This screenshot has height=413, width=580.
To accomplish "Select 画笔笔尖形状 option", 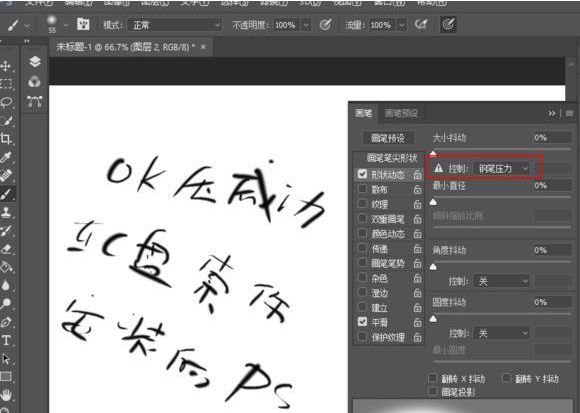I will click(392, 158).
